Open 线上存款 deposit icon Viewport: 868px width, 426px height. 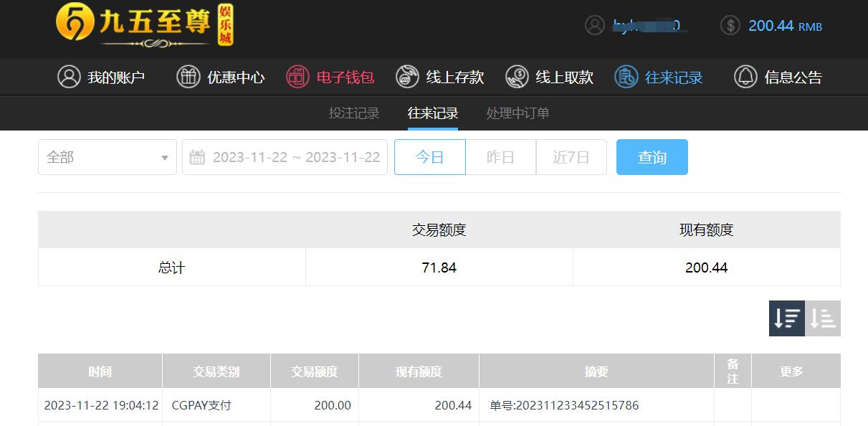click(x=407, y=77)
